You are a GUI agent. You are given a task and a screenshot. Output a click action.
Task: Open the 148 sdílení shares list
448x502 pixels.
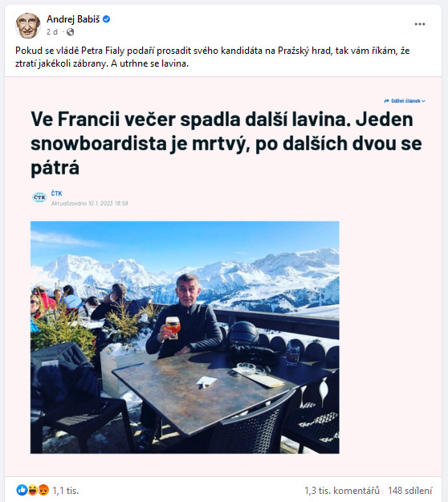[410, 491]
